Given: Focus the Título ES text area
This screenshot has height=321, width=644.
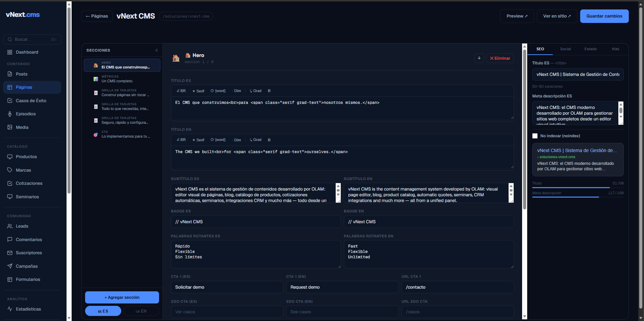Looking at the screenshot, I should 342,109.
